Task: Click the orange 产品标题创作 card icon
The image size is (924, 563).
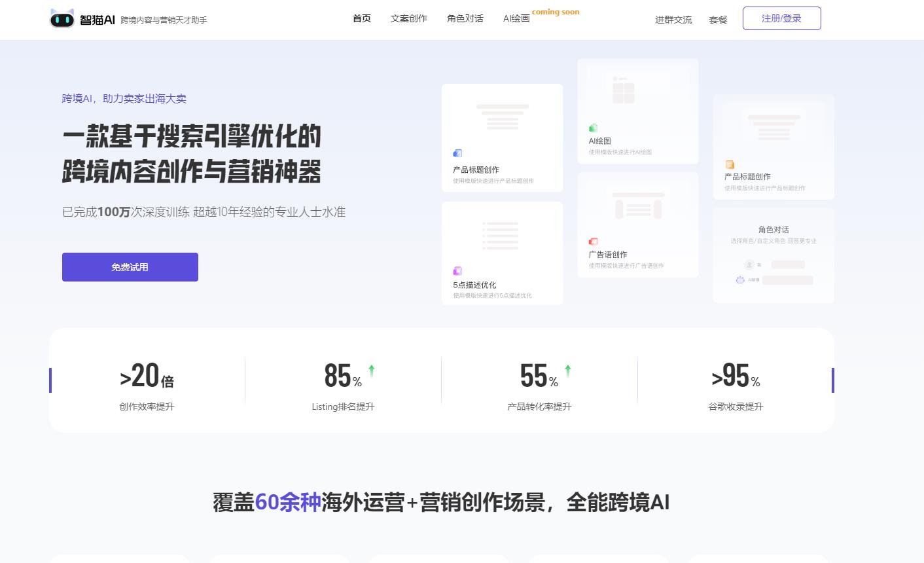Action: click(730, 165)
